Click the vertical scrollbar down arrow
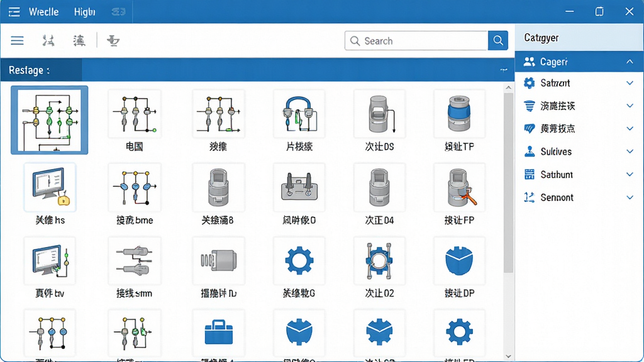 [x=508, y=356]
